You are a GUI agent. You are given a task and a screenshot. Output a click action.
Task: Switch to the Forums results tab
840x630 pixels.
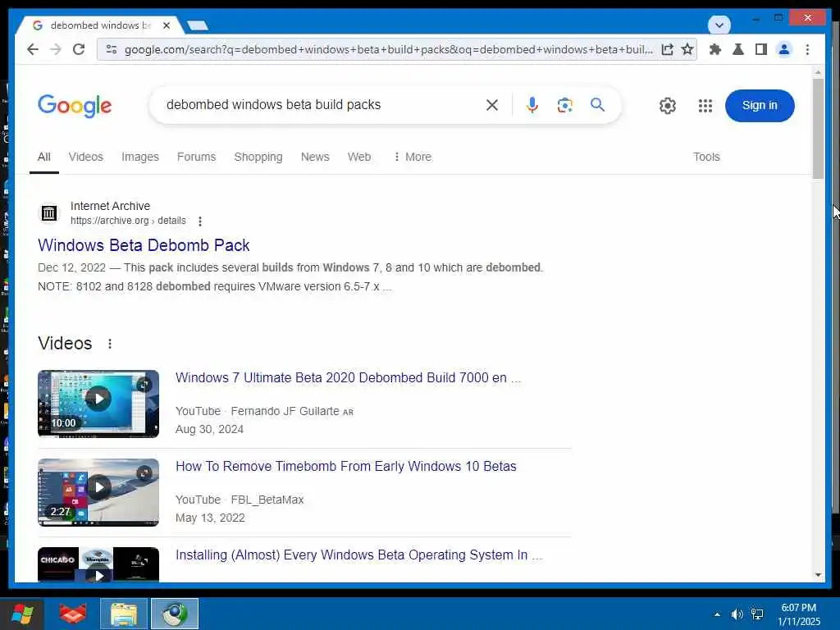pos(196,157)
